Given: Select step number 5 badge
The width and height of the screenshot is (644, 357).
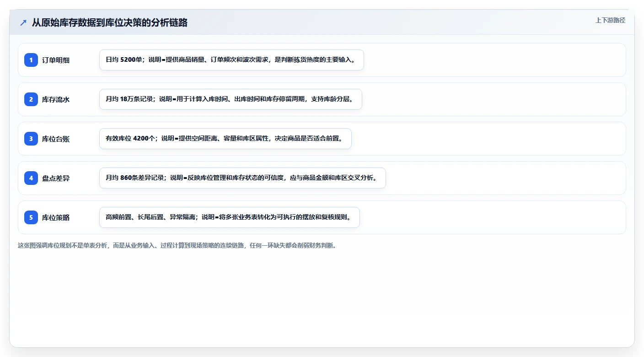Looking at the screenshot, I should pyautogui.click(x=31, y=217).
